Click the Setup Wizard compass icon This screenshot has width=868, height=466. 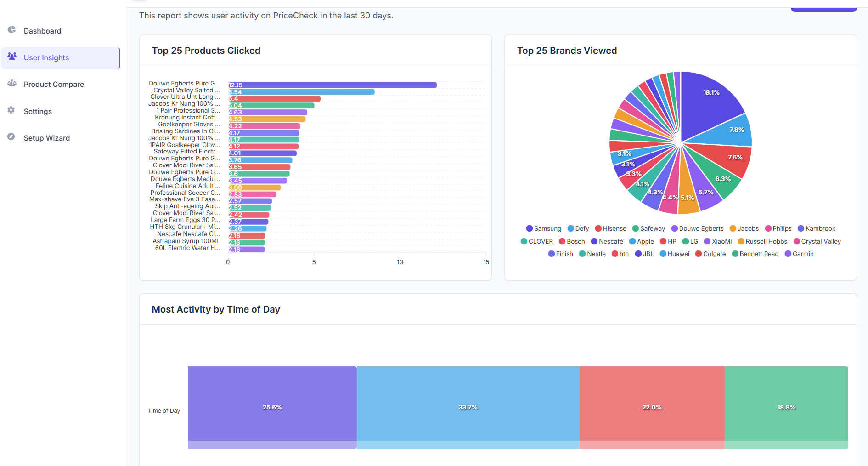(11, 136)
